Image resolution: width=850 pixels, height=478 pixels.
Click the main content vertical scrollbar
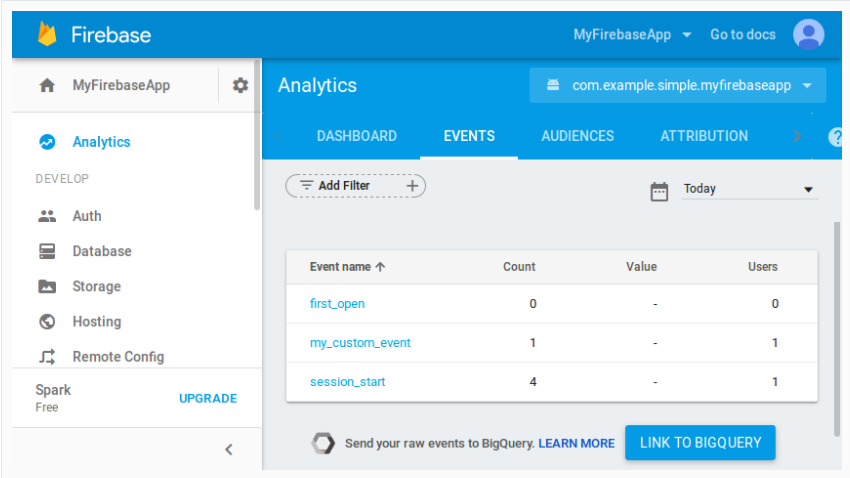837,328
